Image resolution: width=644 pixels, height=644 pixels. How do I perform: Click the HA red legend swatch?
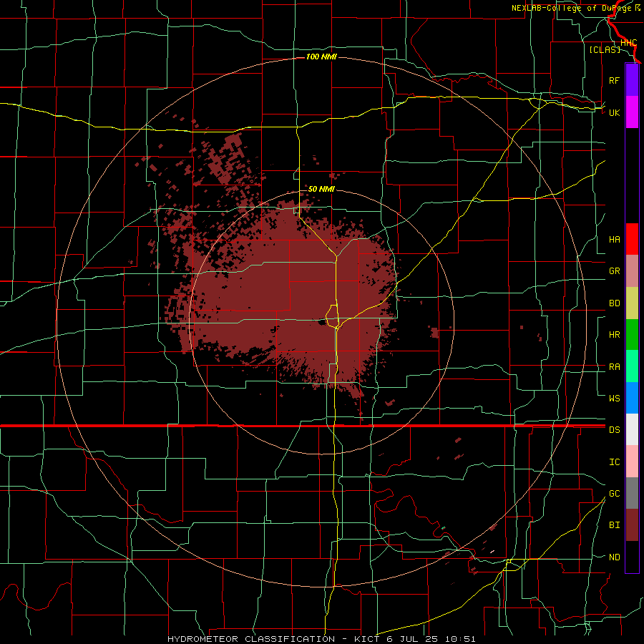632,239
